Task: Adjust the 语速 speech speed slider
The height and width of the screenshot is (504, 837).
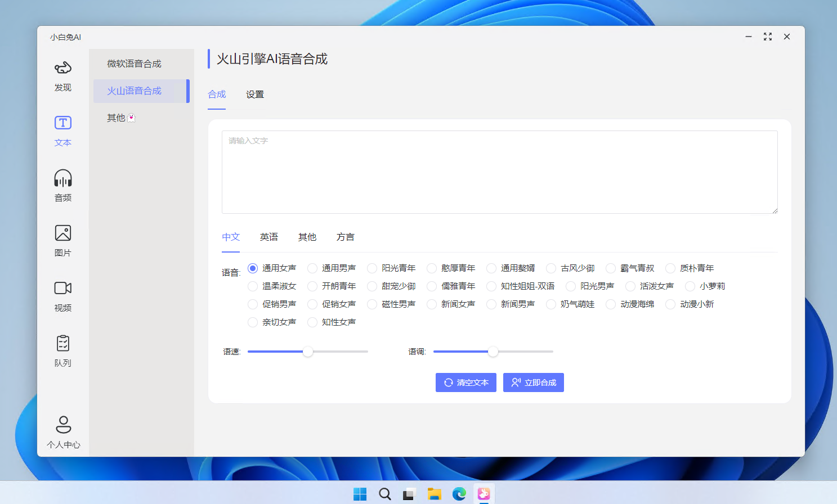Action: (307, 351)
